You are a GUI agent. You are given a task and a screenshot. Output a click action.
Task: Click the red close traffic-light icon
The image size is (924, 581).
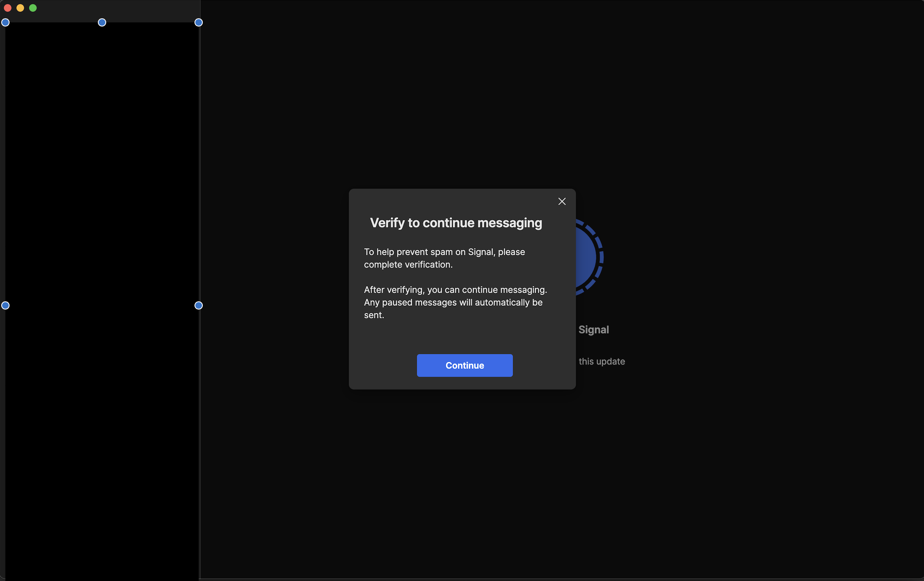tap(7, 7)
